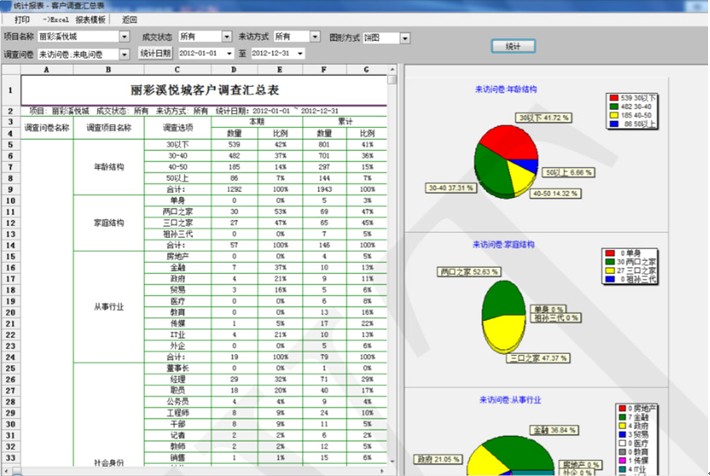Expand the 成交状态 dropdown
The height and width of the screenshot is (476, 710).
(227, 37)
